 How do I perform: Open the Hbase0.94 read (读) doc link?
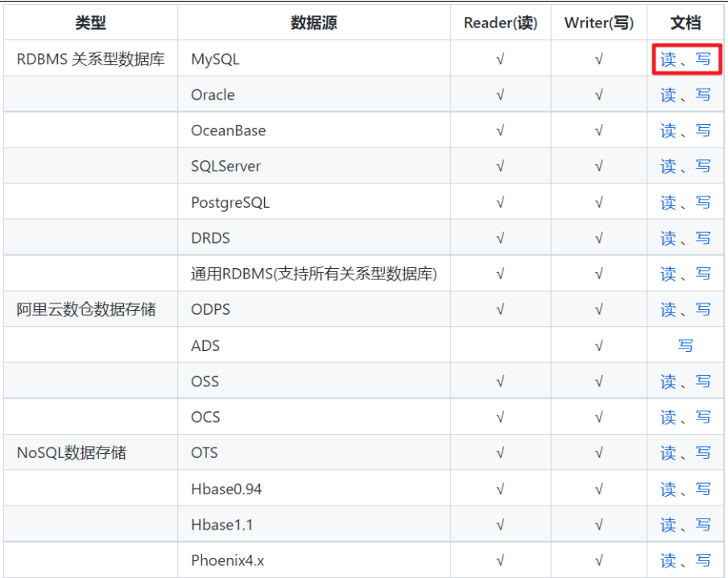coord(668,489)
